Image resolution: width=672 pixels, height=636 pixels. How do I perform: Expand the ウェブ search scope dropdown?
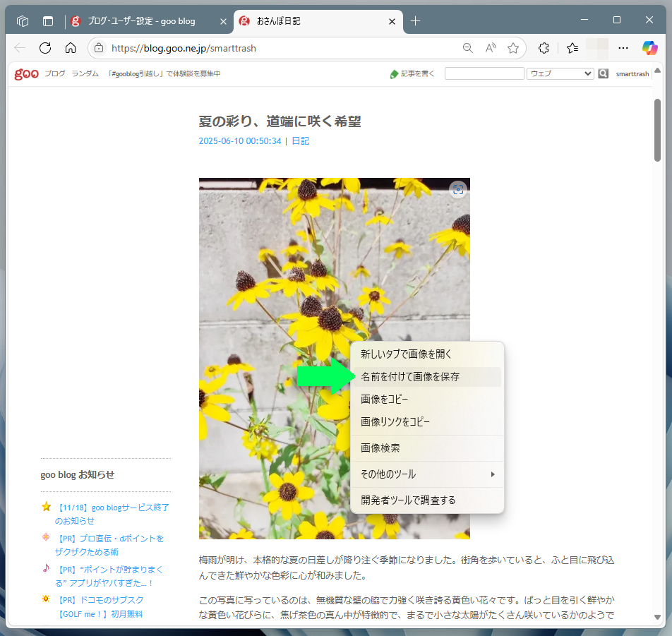click(x=560, y=73)
